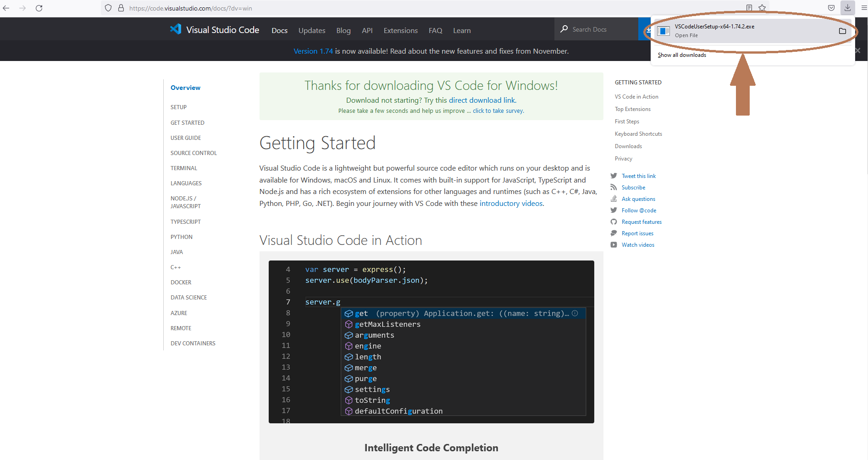
Task: Open the browser hamburger menu
Action: coord(864,8)
